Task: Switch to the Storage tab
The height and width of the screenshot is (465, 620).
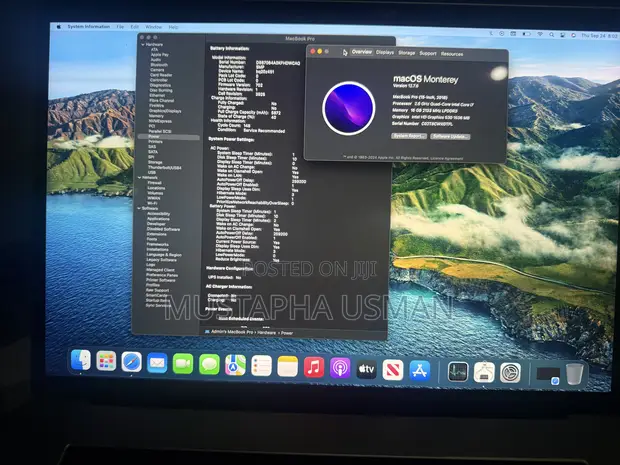Action: [406, 53]
